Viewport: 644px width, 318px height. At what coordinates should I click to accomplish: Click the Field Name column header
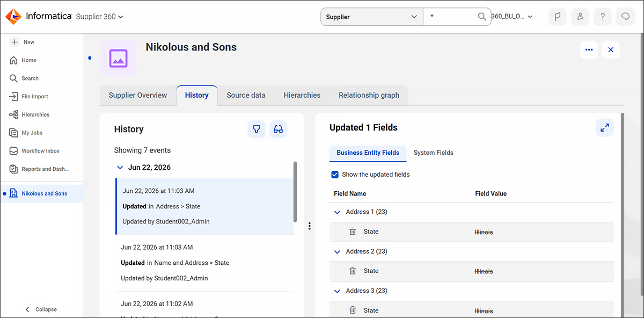[350, 194]
